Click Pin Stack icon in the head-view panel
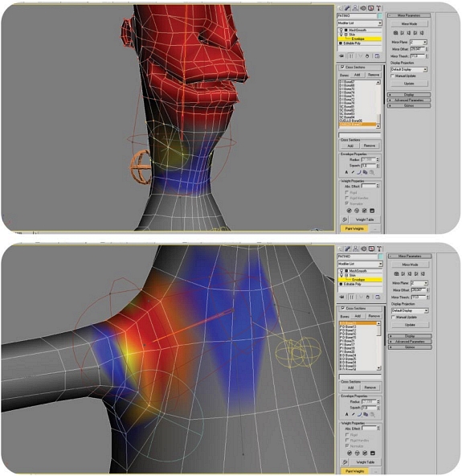 coord(341,56)
